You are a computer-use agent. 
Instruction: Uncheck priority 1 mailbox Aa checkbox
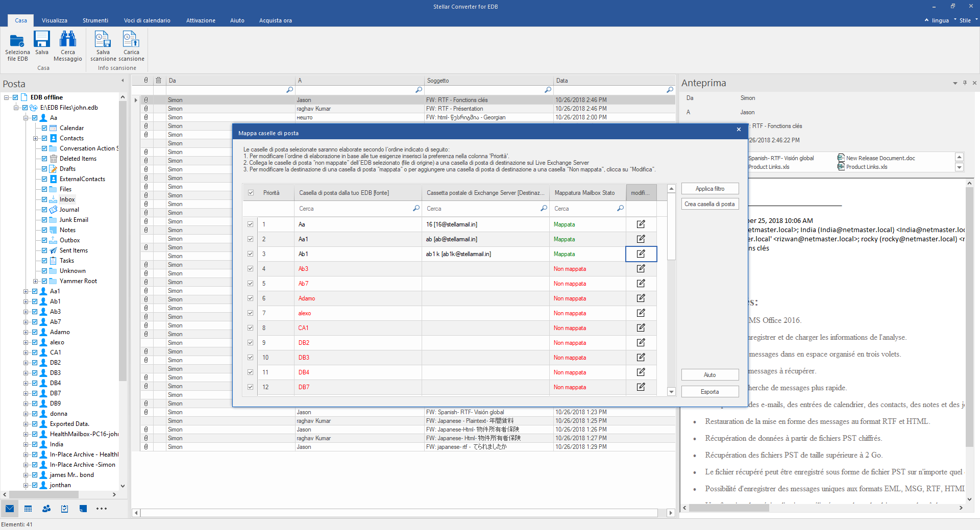coord(251,224)
